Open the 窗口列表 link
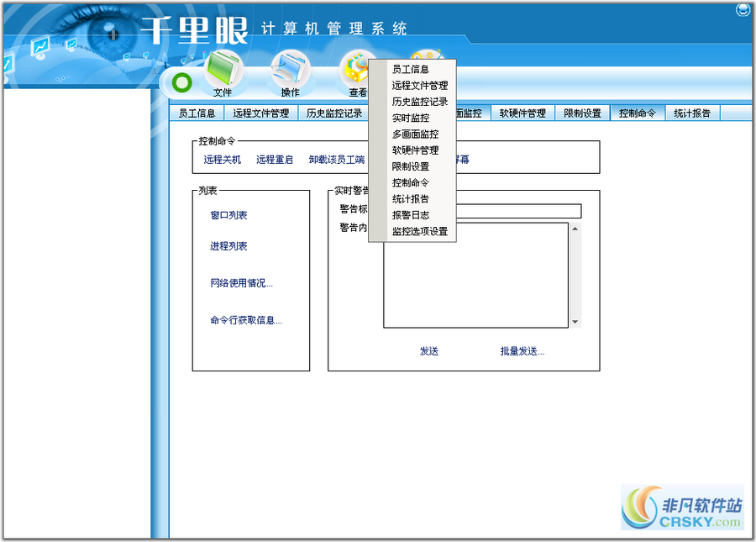This screenshot has height=542, width=756. [x=228, y=215]
